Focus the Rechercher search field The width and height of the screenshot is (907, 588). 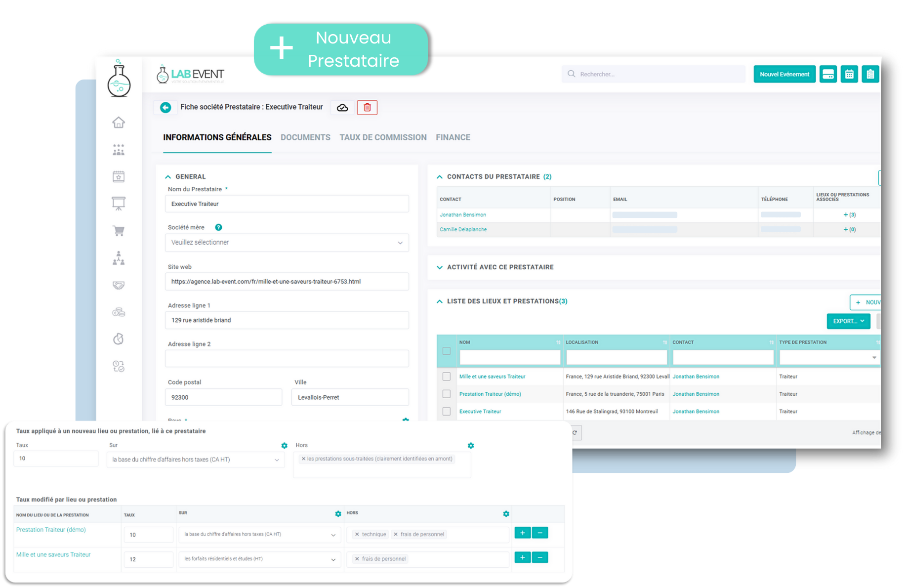click(x=653, y=74)
